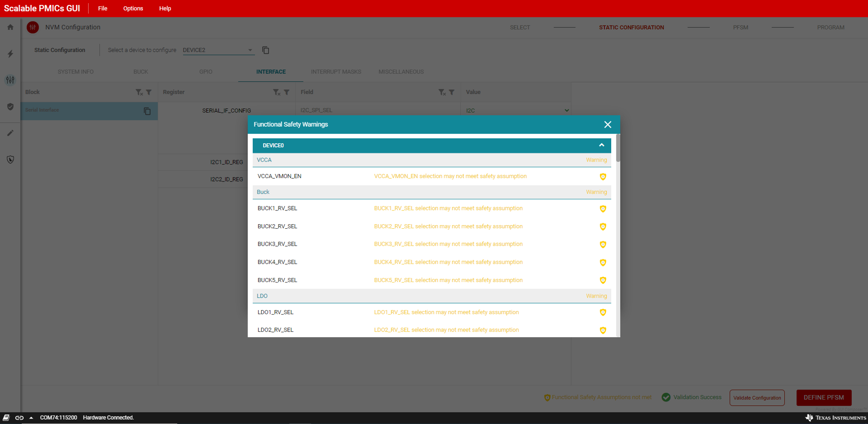Switch to the INTERRUPT MASKS tab

point(336,72)
